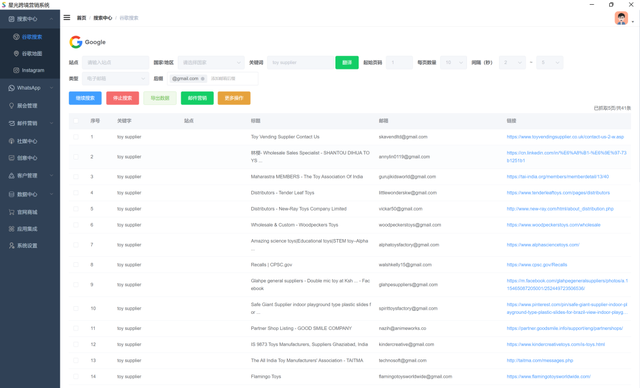Expand the per-page count dropdown
Viewport: 640px width, 388px height.
click(453, 62)
